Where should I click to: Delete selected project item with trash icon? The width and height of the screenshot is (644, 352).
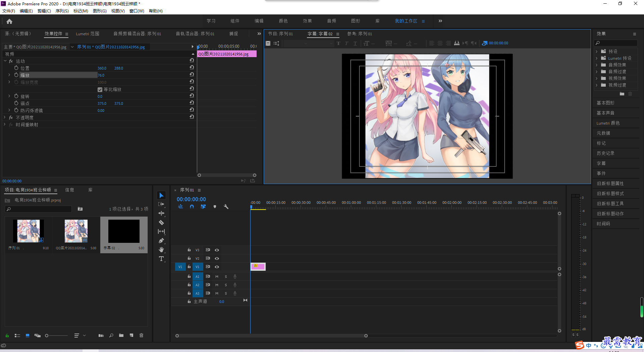click(142, 336)
